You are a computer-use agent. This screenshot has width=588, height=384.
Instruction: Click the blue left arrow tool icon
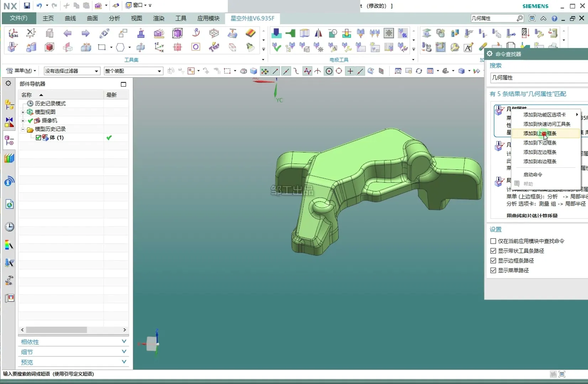coord(67,33)
